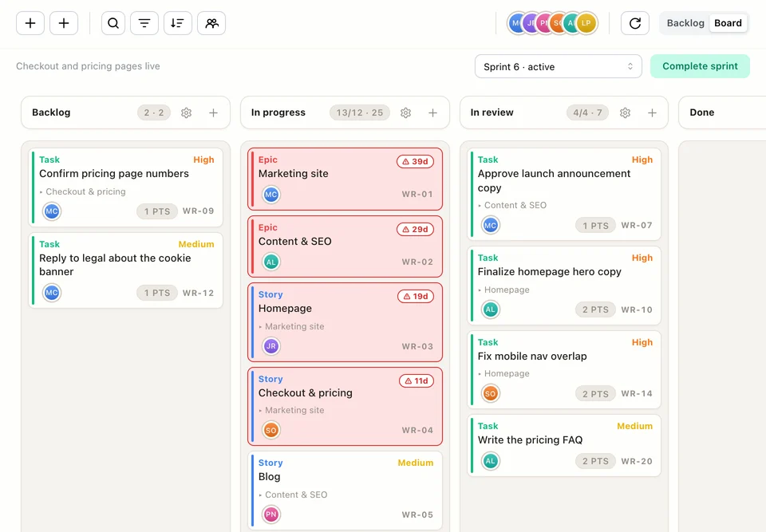Click the SO avatar on card WR-04

coord(271,430)
